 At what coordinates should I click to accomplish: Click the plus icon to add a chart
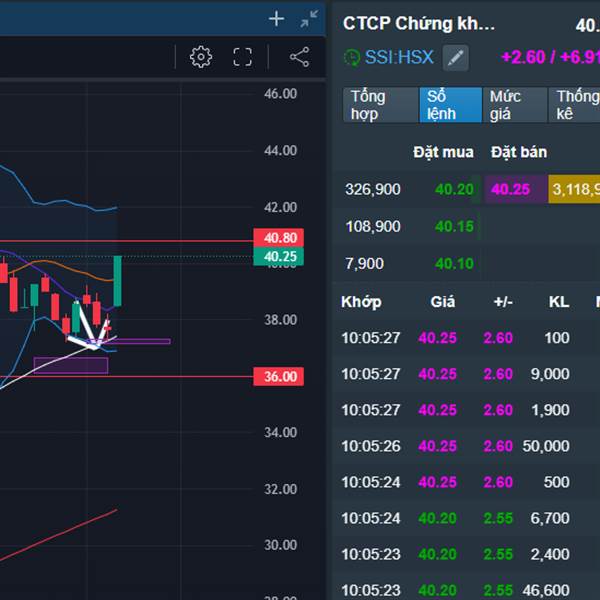(277, 19)
